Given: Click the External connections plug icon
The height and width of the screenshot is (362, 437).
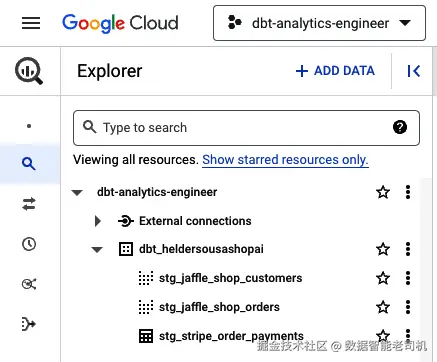Looking at the screenshot, I should pos(126,221).
